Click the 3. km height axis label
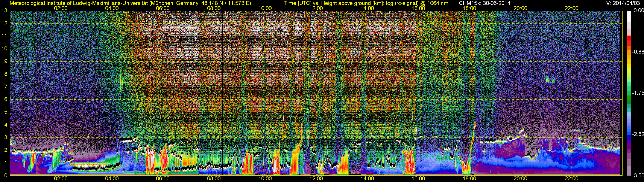The width and height of the screenshot is (644, 182). (6, 137)
